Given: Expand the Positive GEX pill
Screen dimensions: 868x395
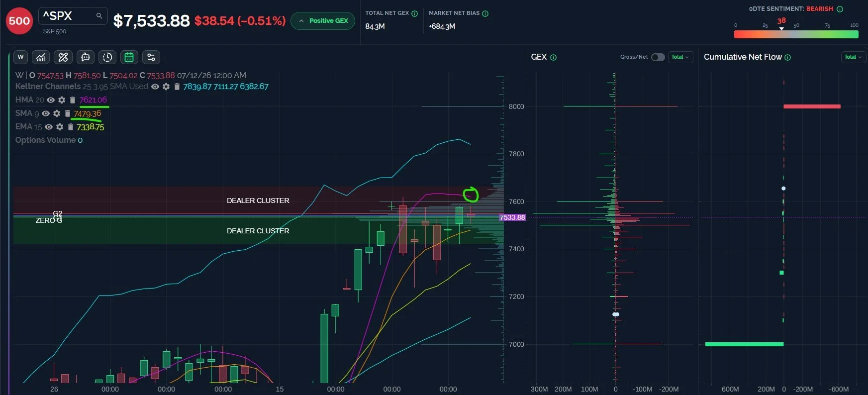Looking at the screenshot, I should [x=323, y=21].
